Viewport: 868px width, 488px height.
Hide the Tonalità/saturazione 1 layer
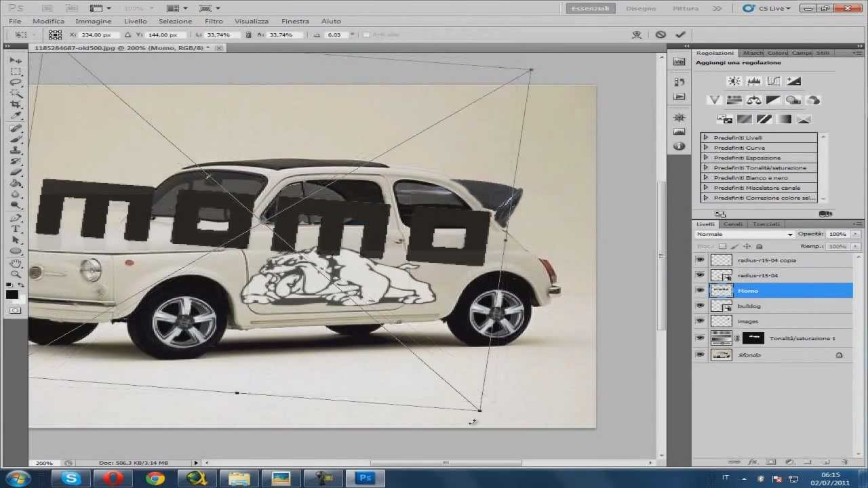(x=701, y=338)
